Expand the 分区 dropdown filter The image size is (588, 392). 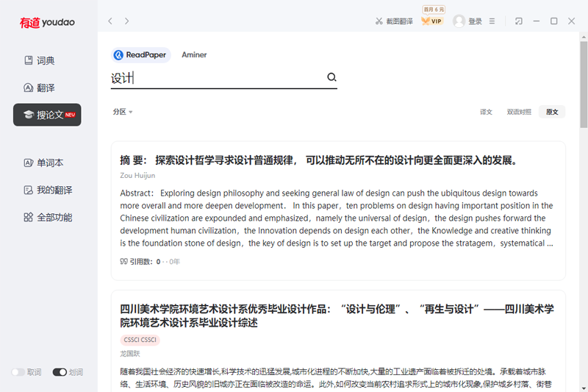point(123,112)
